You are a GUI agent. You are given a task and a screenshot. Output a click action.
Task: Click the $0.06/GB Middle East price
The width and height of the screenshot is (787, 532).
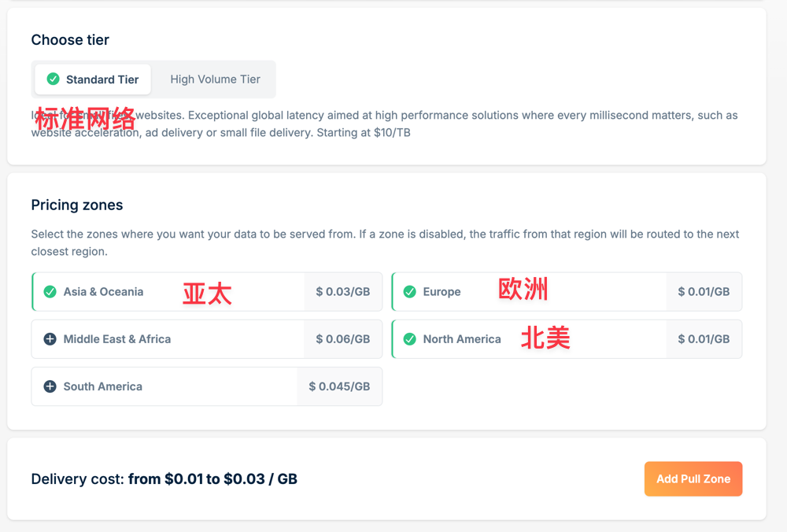coord(342,339)
